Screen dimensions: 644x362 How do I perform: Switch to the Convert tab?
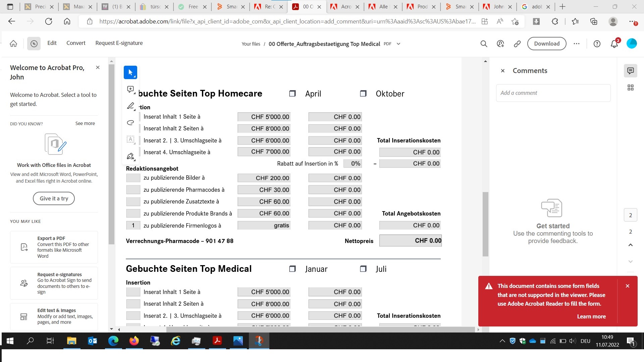click(x=75, y=43)
